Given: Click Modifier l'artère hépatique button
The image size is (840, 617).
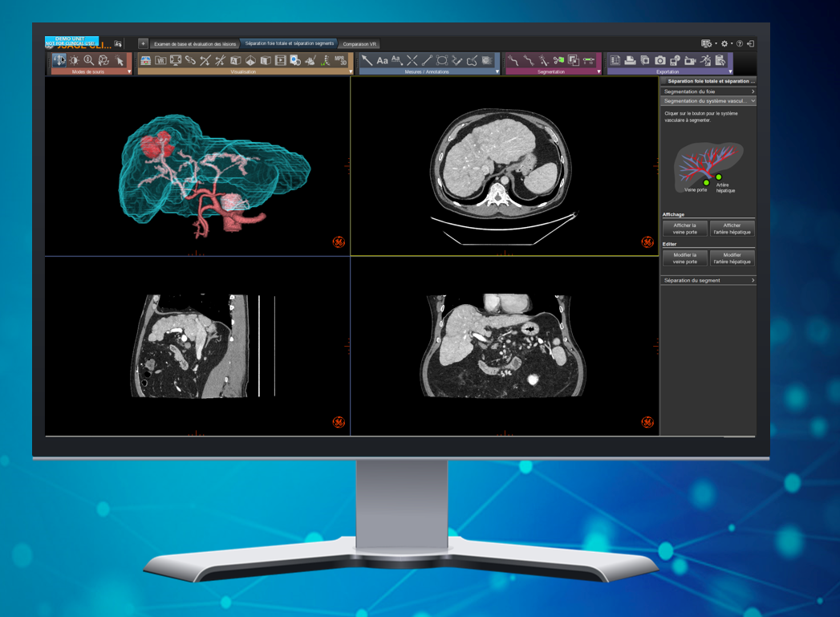Looking at the screenshot, I should pos(732,258).
